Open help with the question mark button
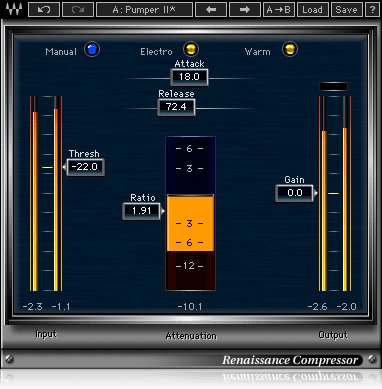The height and width of the screenshot is (389, 382). pyautogui.click(x=372, y=10)
